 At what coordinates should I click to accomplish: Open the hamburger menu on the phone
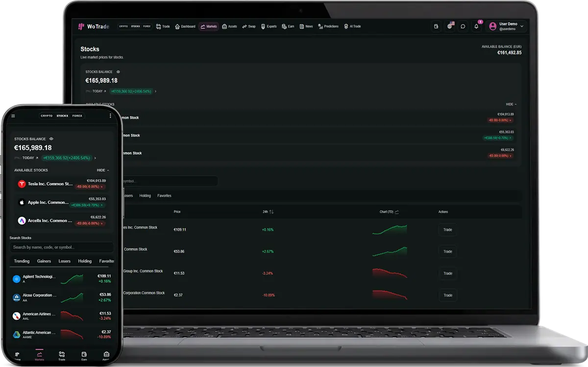[x=13, y=116]
